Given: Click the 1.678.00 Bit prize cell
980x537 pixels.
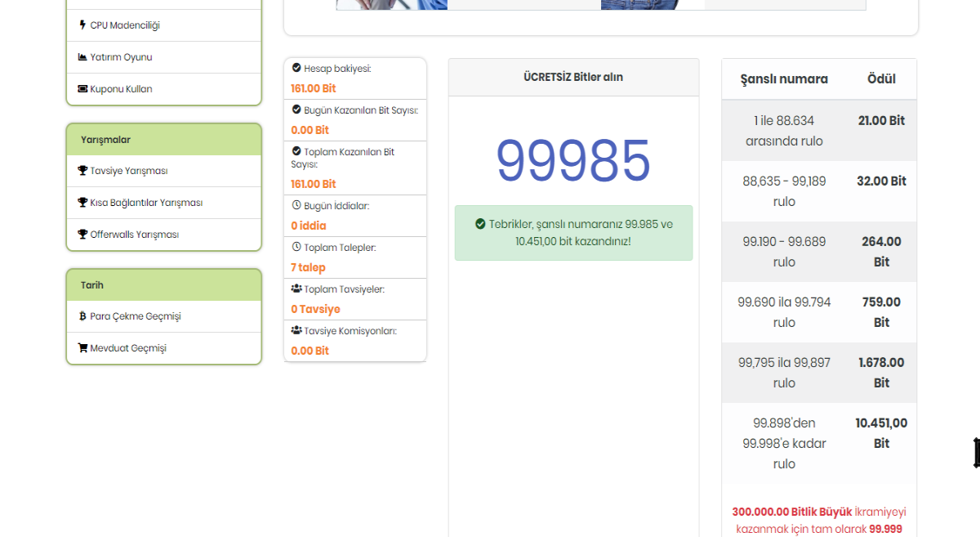Looking at the screenshot, I should pyautogui.click(x=881, y=373).
